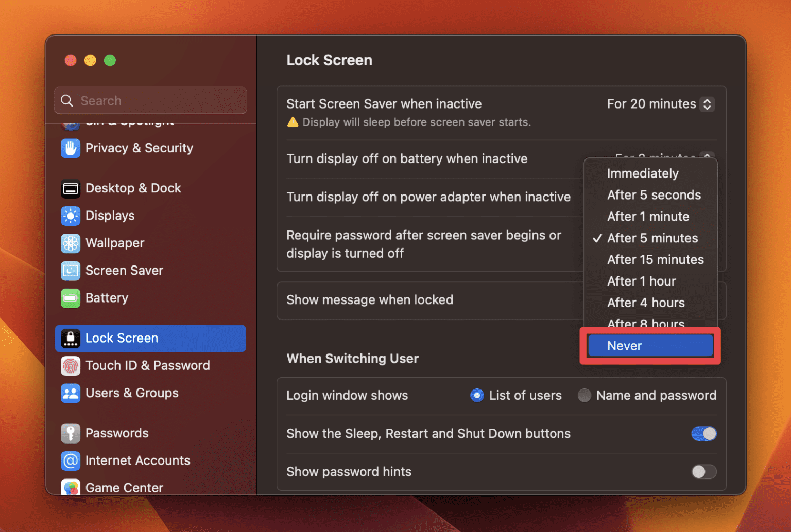Screen dimensions: 791x532
Task: Select Lock Screen in the sidebar
Action: pos(122,338)
